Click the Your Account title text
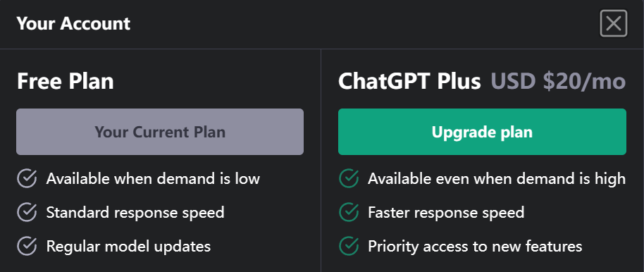 pyautogui.click(x=73, y=23)
